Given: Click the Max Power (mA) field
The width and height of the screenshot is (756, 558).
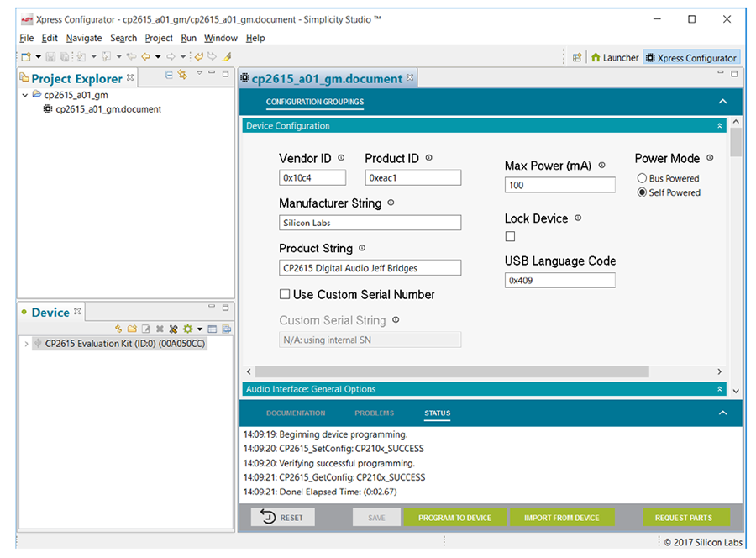Looking at the screenshot, I should (x=559, y=185).
